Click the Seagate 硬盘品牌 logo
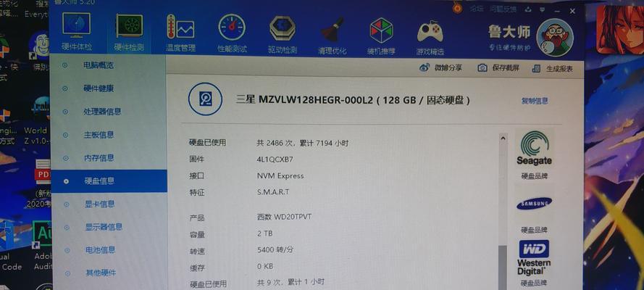Viewport: 644px width, 290px height. click(x=535, y=149)
